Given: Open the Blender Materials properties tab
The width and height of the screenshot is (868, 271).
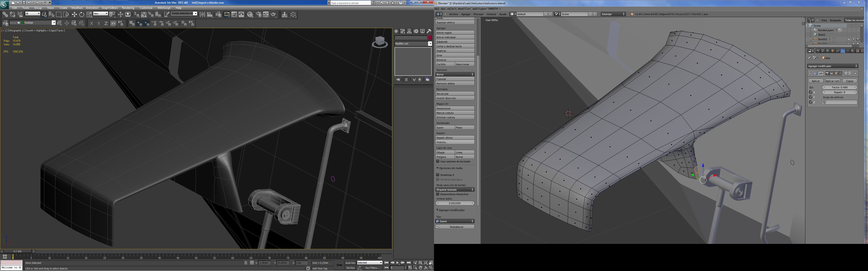Looking at the screenshot, I should 852,51.
